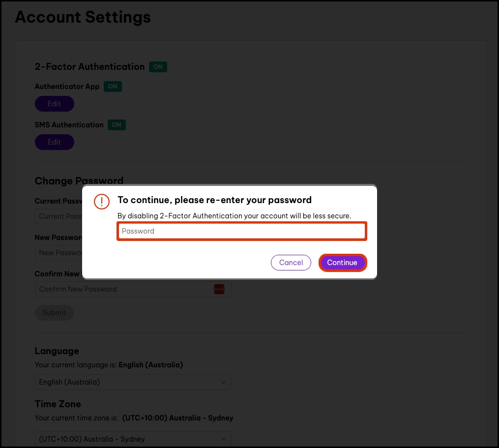Open the Australia - Sydney time zone dropdown
Viewport: 499px width, 448px height.
point(133,439)
